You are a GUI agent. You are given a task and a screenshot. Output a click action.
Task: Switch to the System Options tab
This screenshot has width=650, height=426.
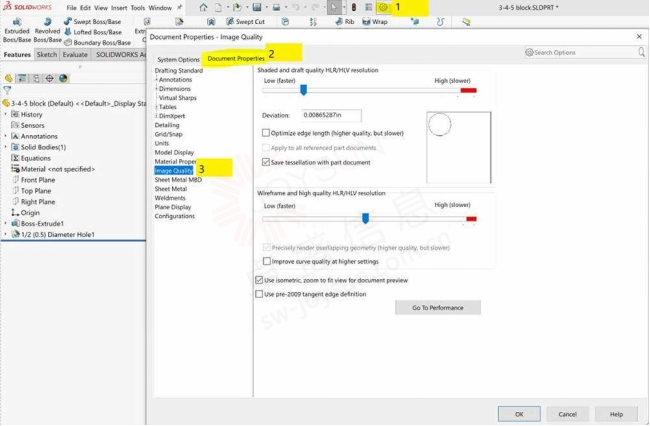(x=178, y=59)
